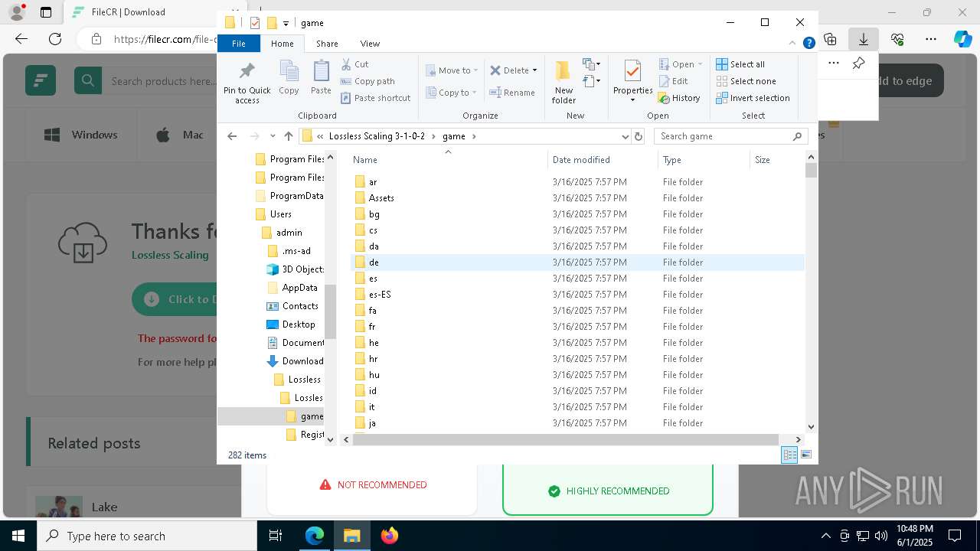Click the Copilot icon in Edge

962,39
